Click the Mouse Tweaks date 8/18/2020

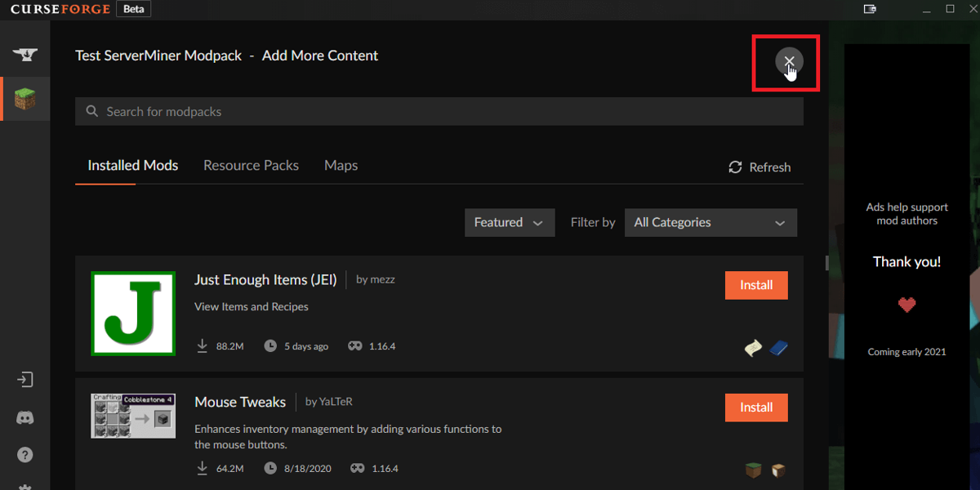click(308, 468)
